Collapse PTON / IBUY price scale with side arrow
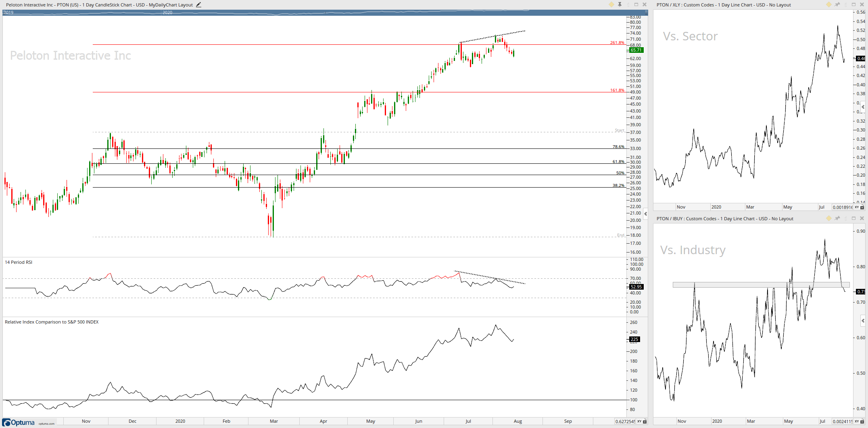Screen dimensions: 868x428 tap(863, 321)
